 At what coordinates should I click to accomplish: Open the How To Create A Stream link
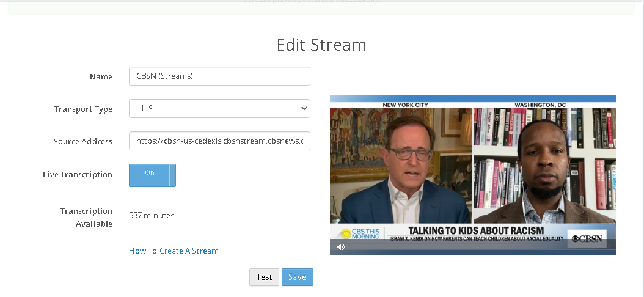[174, 251]
